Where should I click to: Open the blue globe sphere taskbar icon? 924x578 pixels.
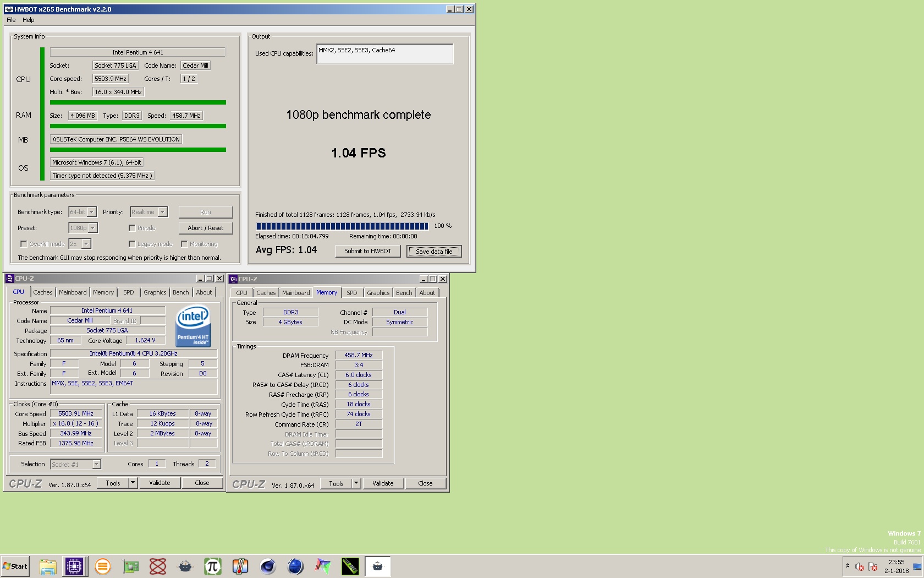point(295,566)
